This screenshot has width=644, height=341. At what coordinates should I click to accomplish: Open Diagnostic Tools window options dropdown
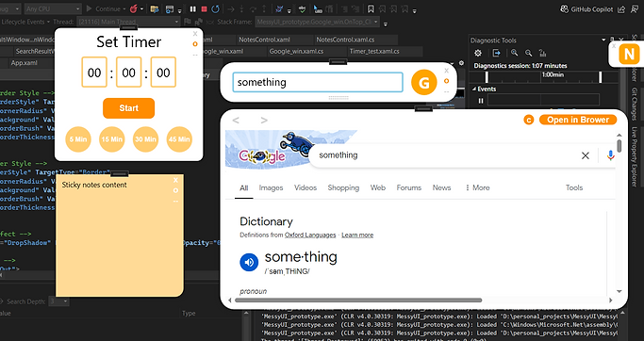[x=603, y=40]
